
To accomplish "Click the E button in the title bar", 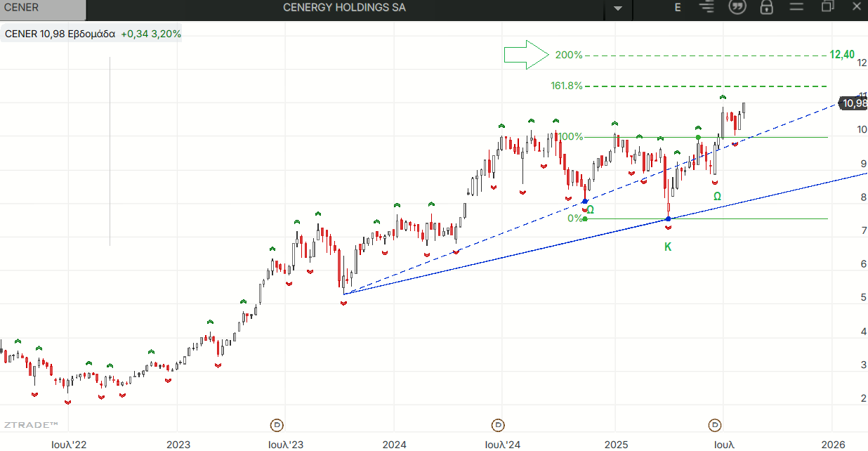I will tap(678, 8).
